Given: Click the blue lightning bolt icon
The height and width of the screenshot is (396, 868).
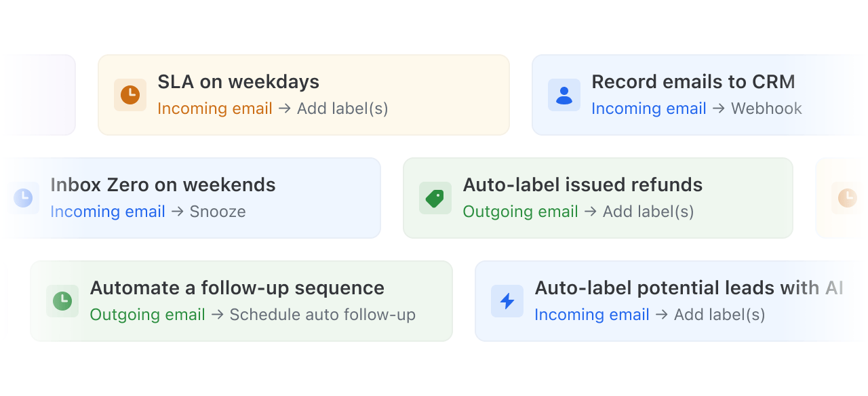Looking at the screenshot, I should (507, 301).
